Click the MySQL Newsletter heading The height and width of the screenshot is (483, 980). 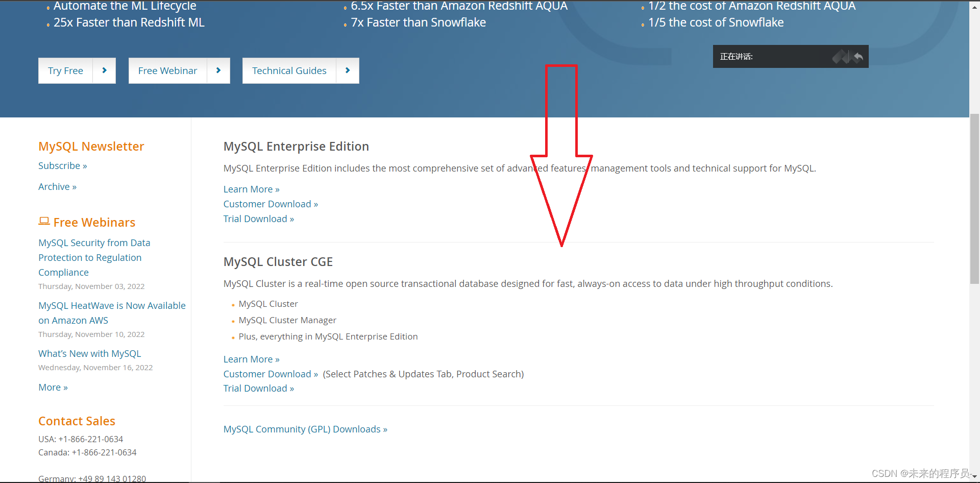91,147
